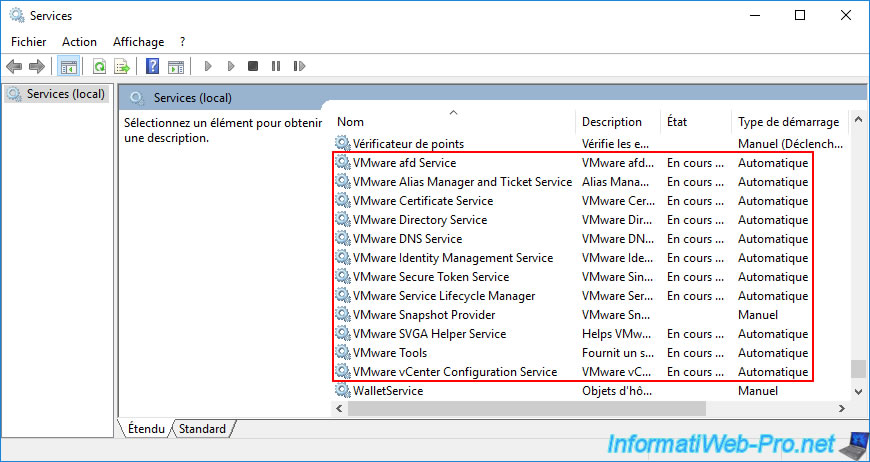870x462 pixels.
Task: Open the Fichier menu
Action: pos(29,42)
